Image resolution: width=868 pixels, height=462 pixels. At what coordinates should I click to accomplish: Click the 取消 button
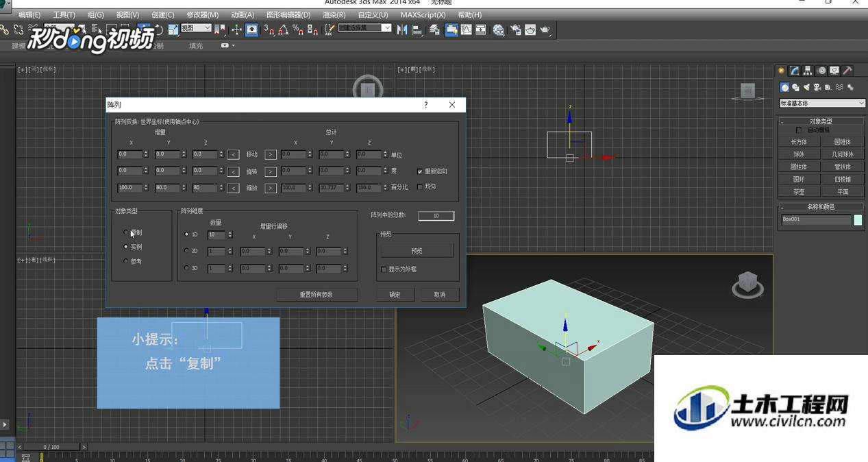(439, 294)
